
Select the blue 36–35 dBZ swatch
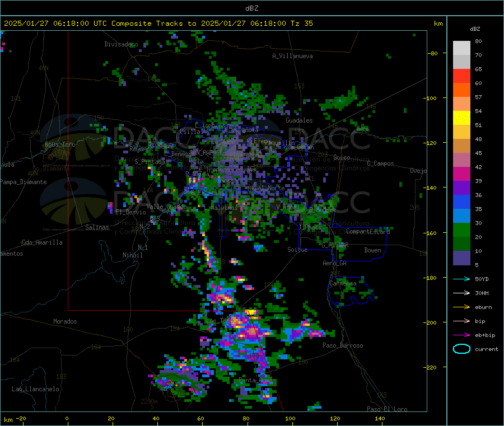click(461, 202)
